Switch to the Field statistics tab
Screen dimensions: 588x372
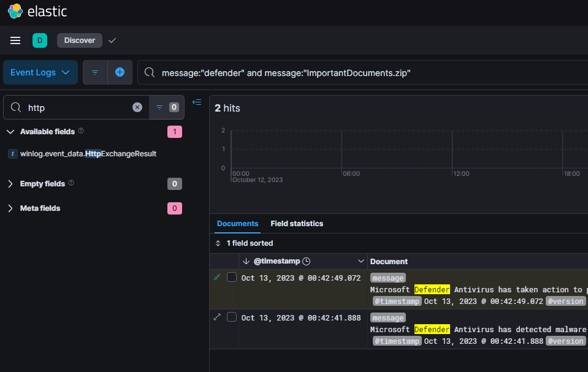[x=297, y=224]
